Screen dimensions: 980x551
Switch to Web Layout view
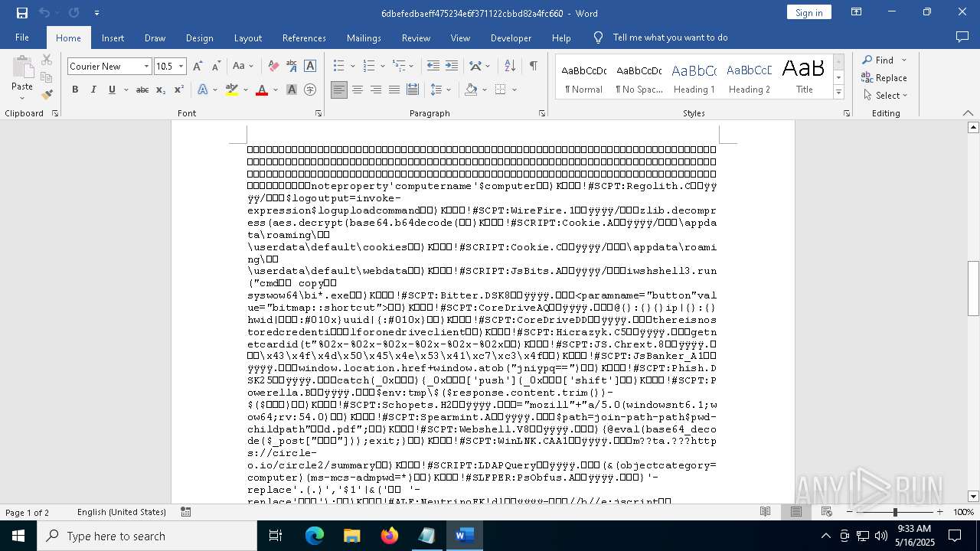(827, 512)
